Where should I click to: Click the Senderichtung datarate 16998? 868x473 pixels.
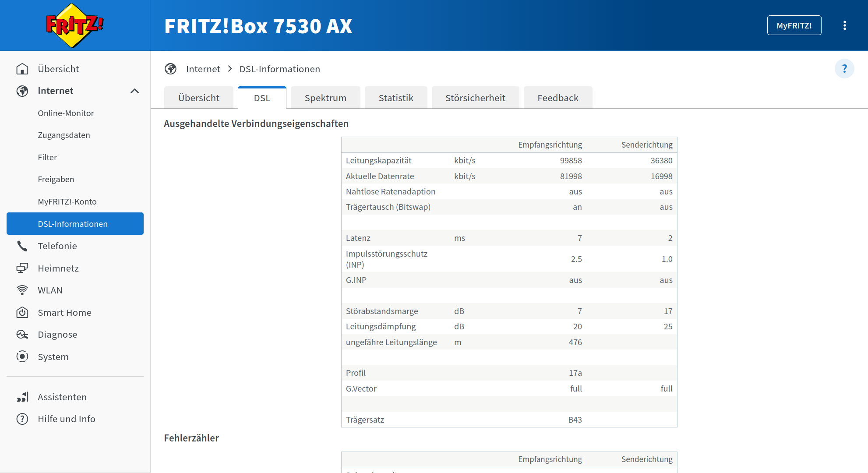[x=661, y=176]
